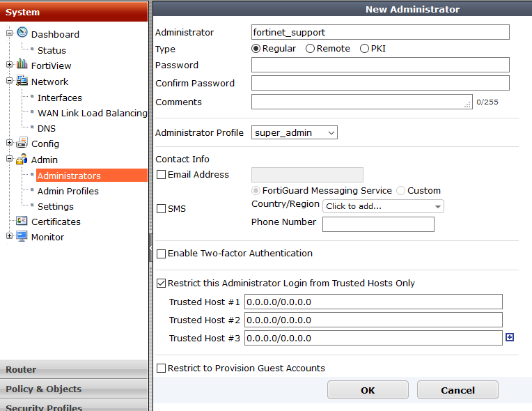Click the Dashboard gauge icon

pos(22,33)
